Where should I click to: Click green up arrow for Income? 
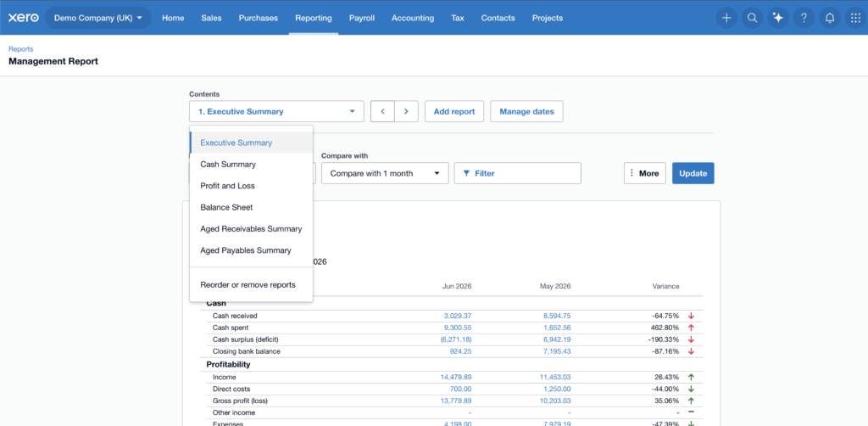point(691,378)
